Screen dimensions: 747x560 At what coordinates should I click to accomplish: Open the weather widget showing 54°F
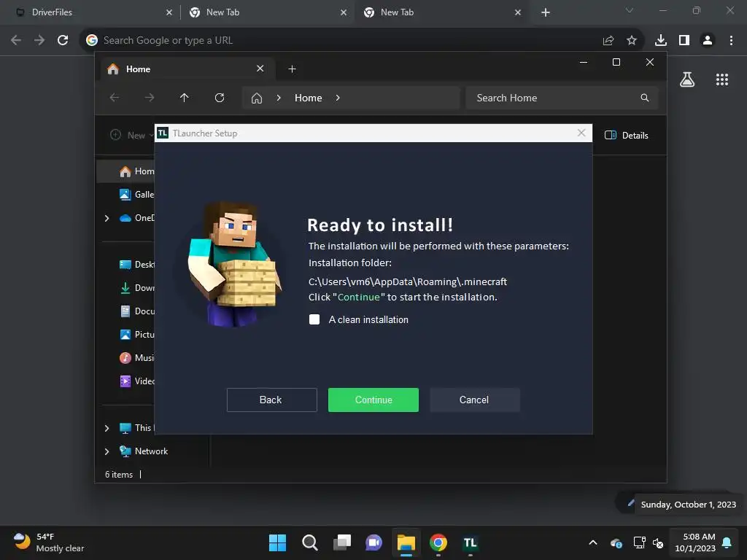(49, 542)
